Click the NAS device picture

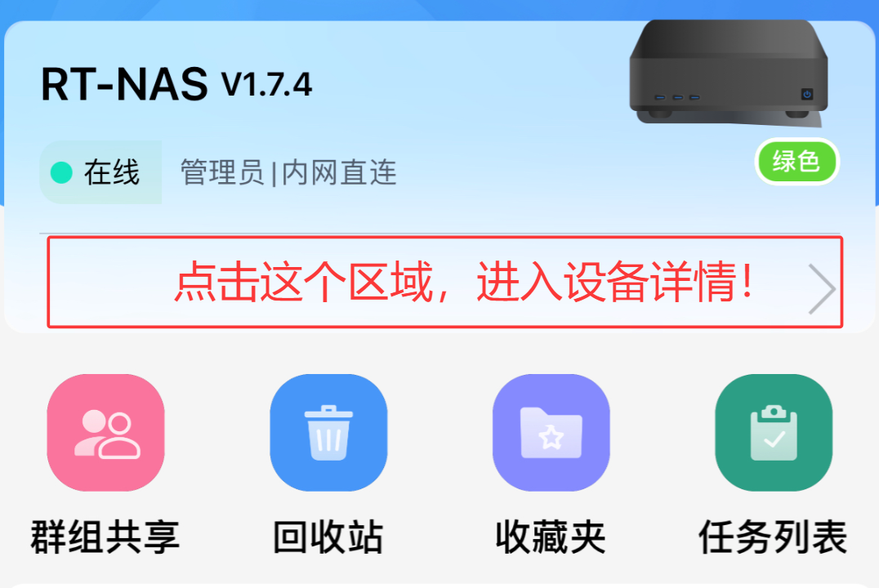[x=728, y=73]
